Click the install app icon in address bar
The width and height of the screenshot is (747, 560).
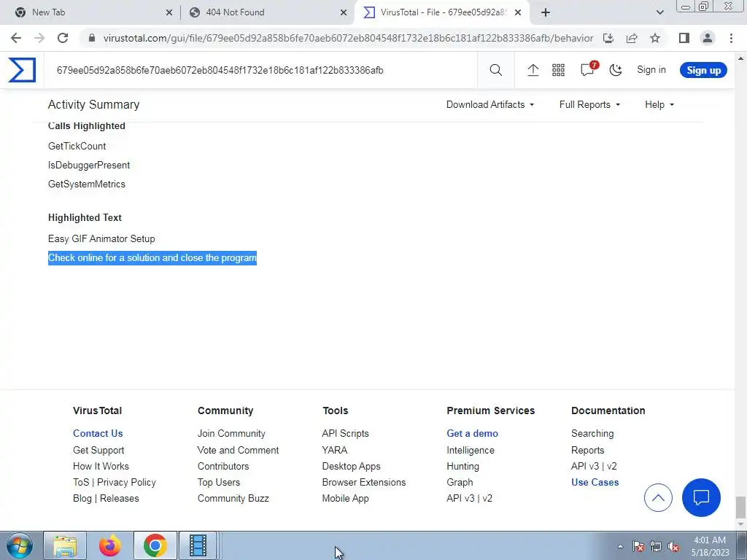click(x=608, y=38)
